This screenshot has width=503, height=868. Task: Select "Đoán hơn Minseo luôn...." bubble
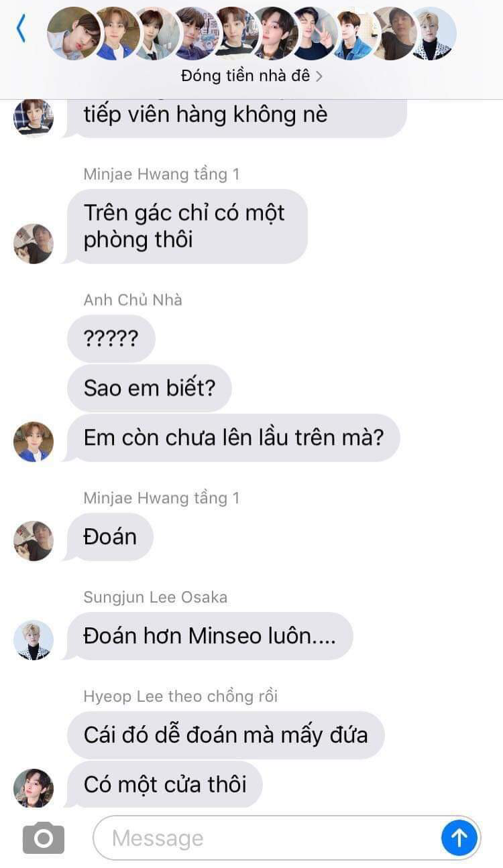point(210,636)
